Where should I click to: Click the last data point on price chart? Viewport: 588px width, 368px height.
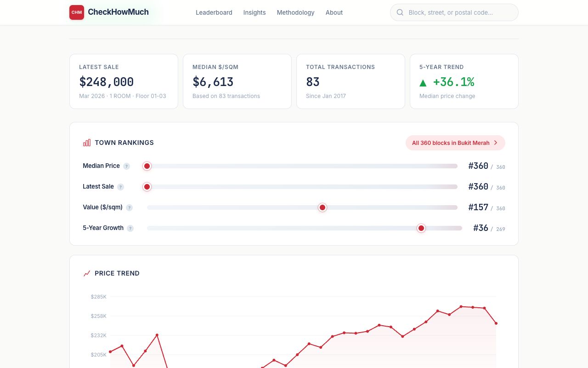[496, 323]
